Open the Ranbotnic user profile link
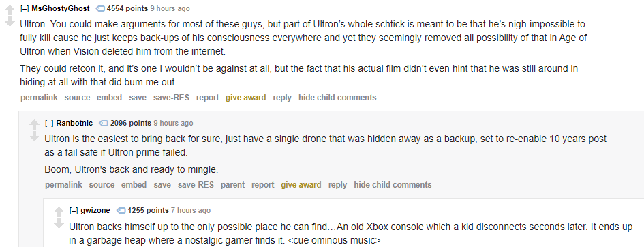The height and width of the screenshot is (247, 644). [x=74, y=123]
